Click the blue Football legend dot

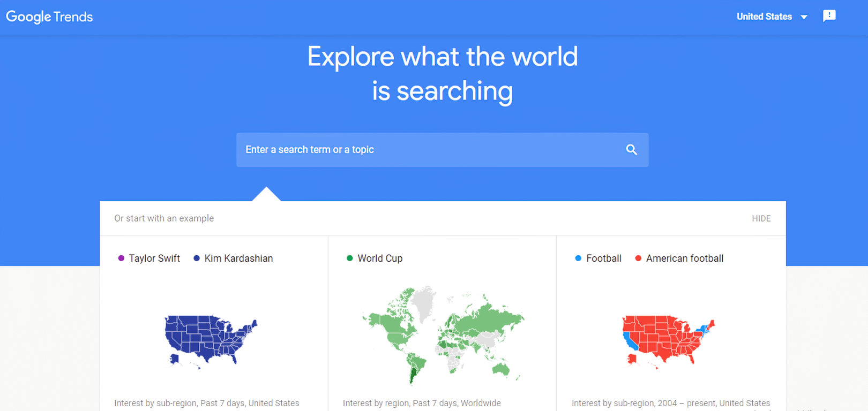pyautogui.click(x=578, y=258)
